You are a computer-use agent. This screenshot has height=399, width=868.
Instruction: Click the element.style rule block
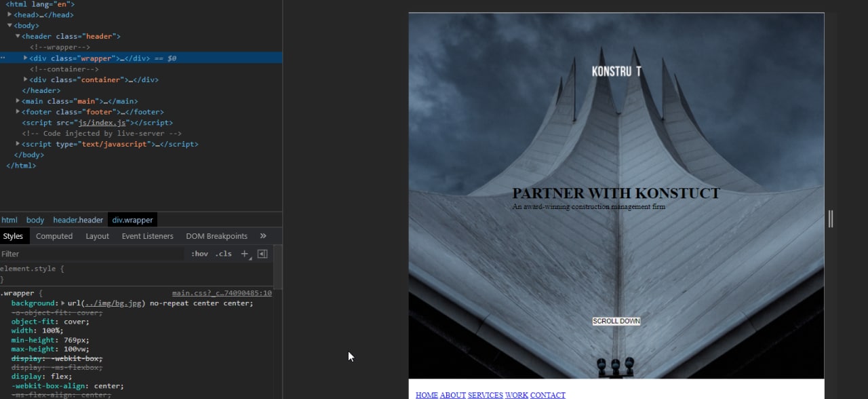click(33, 273)
